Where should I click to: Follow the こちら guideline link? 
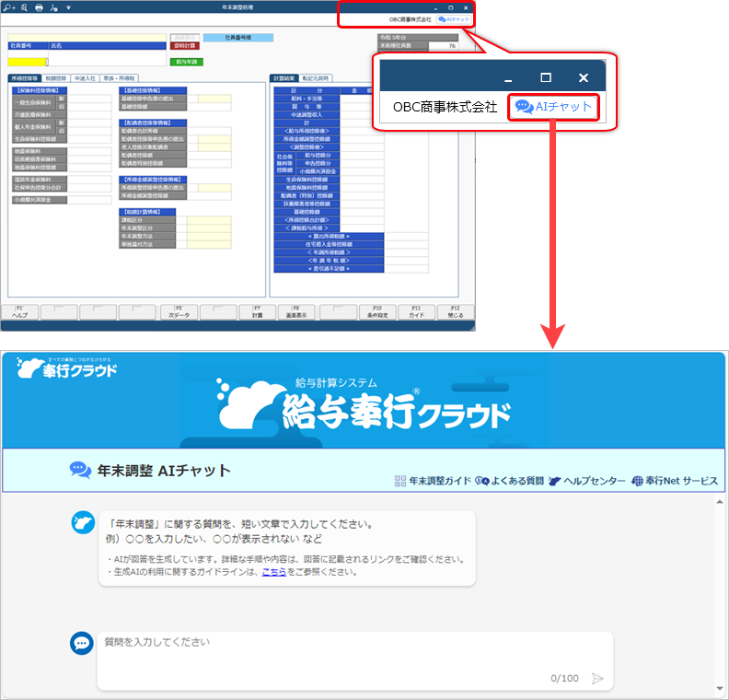click(x=274, y=572)
